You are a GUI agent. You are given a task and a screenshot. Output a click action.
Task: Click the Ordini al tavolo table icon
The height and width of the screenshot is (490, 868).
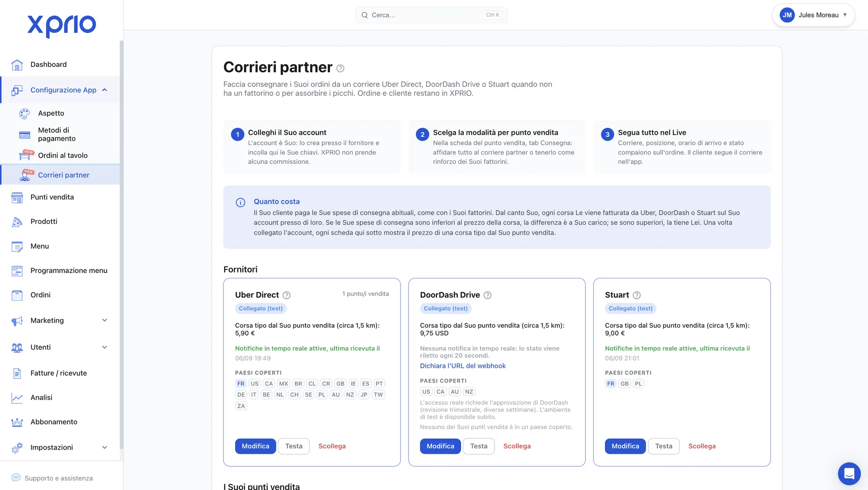pos(24,155)
